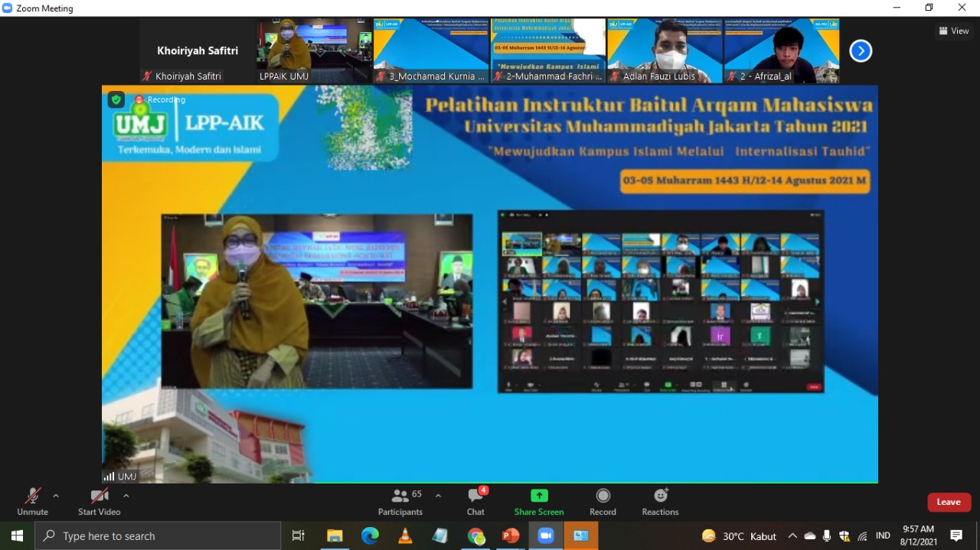Click OneDrive cloud icon in tray
The height and width of the screenshot is (550, 980).
(810, 535)
